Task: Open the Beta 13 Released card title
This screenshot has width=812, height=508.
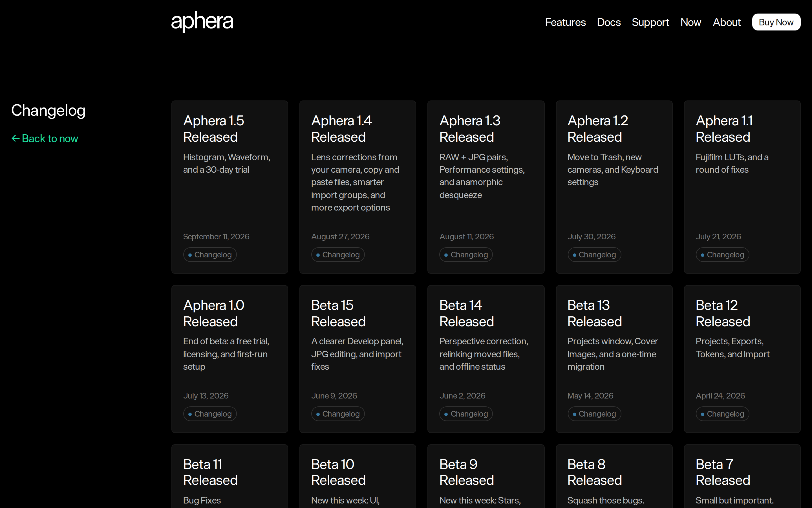Action: point(595,313)
